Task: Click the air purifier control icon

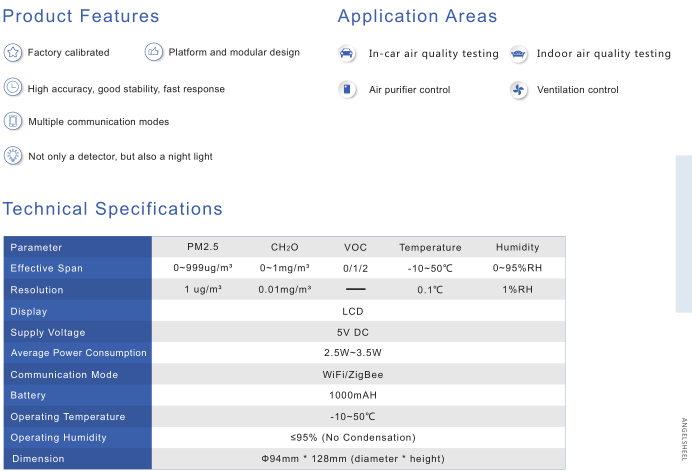Action: tap(347, 89)
